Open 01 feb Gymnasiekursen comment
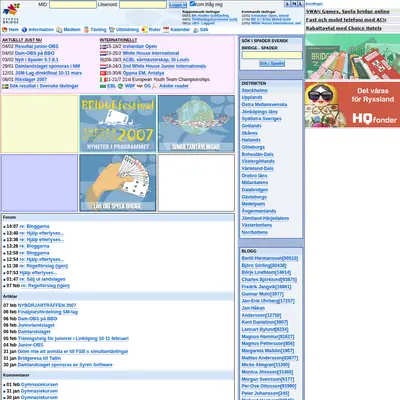The height and width of the screenshot is (400, 400). [x=39, y=385]
